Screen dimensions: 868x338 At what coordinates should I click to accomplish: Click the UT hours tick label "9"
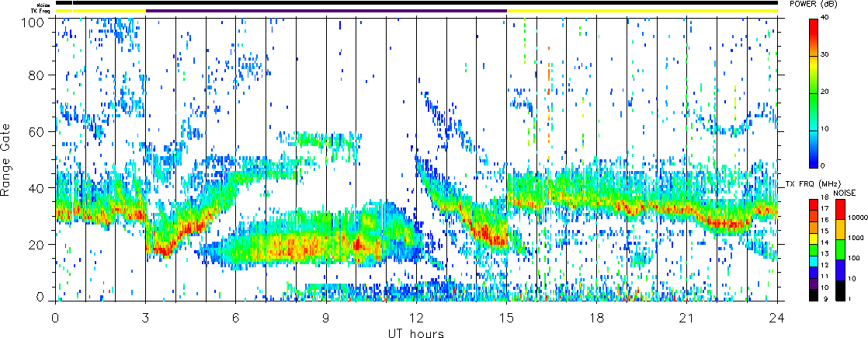[326, 318]
